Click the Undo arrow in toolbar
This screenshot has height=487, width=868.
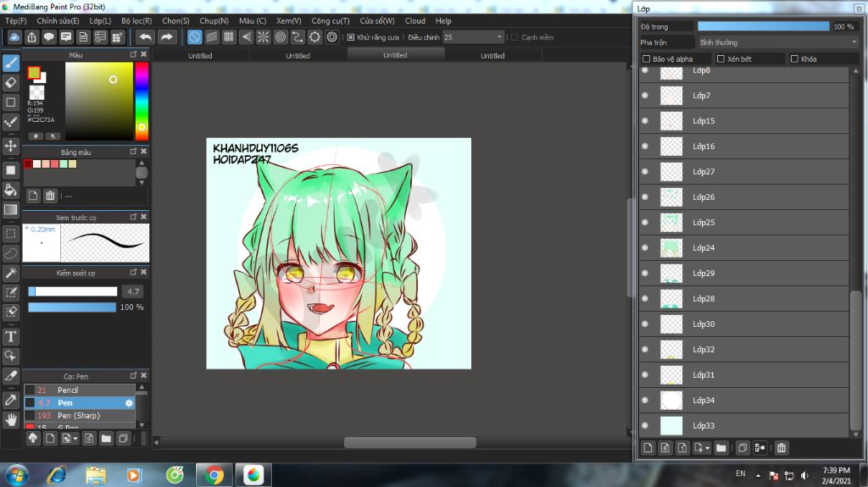coord(145,37)
